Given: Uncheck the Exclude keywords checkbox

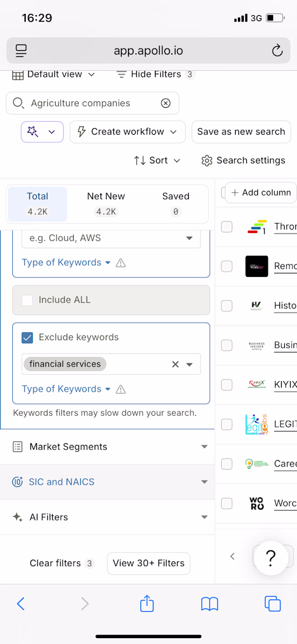Looking at the screenshot, I should click(27, 338).
